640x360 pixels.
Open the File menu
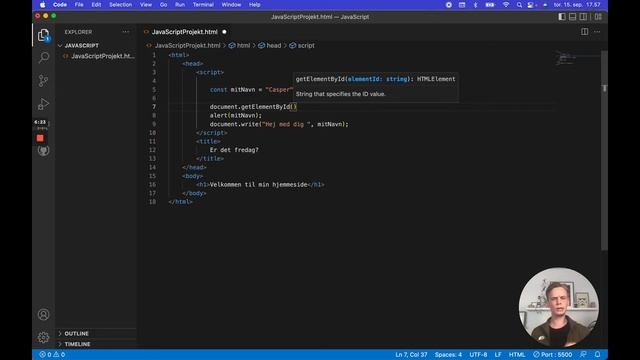tap(79, 5)
